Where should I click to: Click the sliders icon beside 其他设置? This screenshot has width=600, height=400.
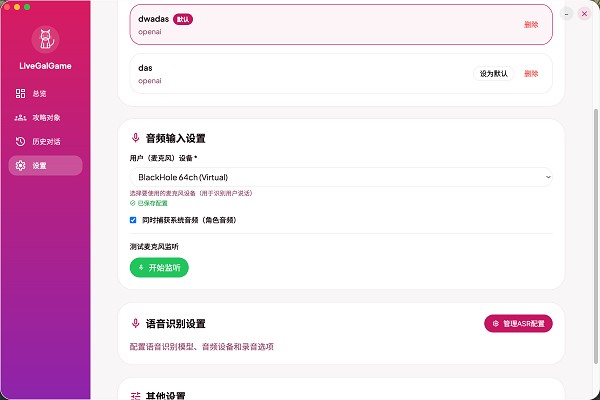136,396
